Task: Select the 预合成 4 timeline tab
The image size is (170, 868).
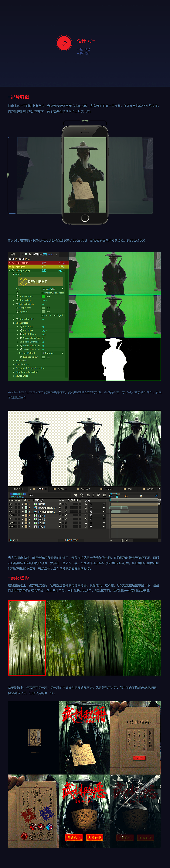Action: 62,489
